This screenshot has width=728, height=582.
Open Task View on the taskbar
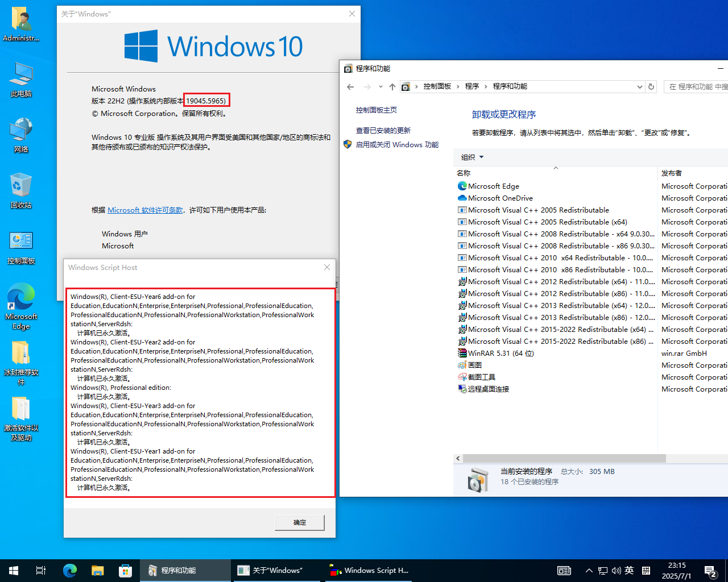[x=41, y=571]
